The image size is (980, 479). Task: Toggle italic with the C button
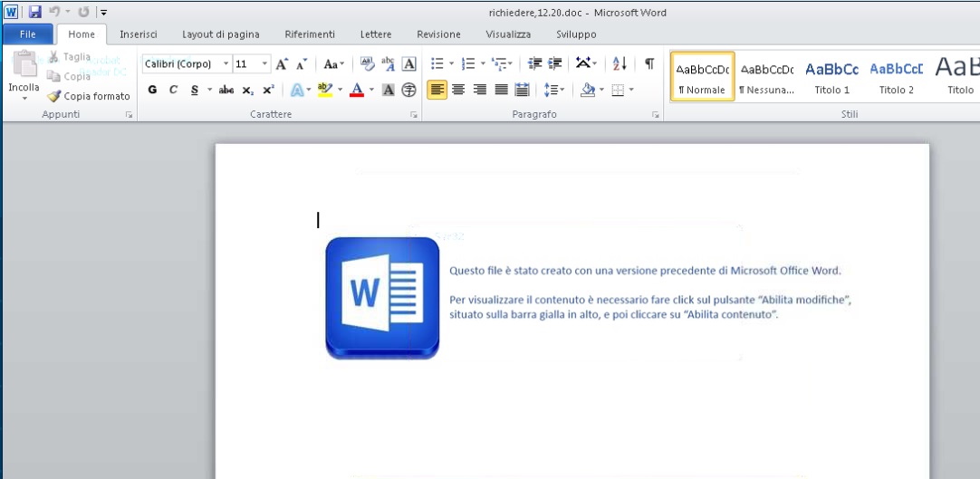(x=174, y=90)
